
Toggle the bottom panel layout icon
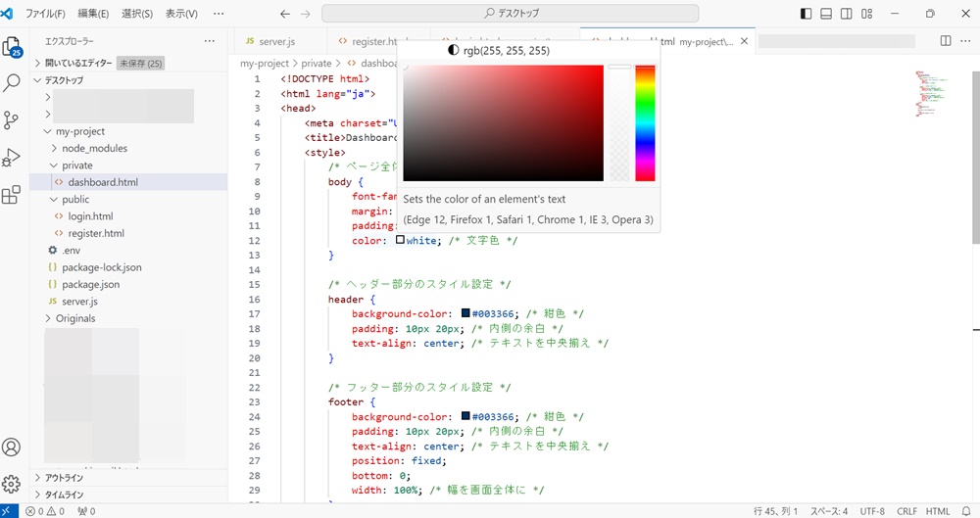826,13
